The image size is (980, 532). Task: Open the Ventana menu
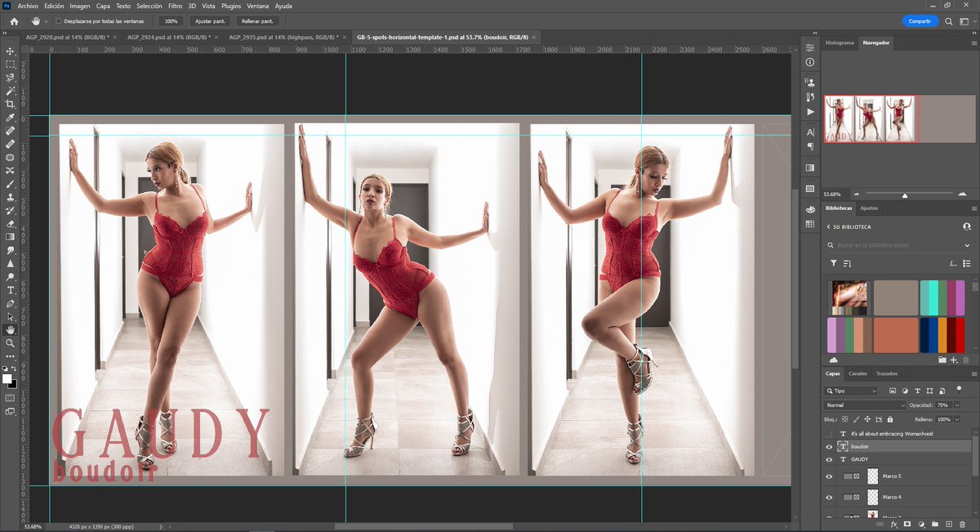tap(258, 6)
